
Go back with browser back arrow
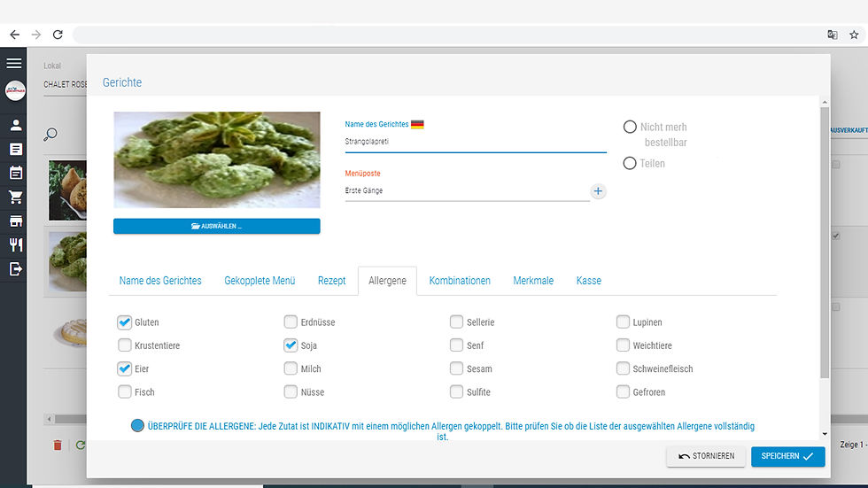14,35
